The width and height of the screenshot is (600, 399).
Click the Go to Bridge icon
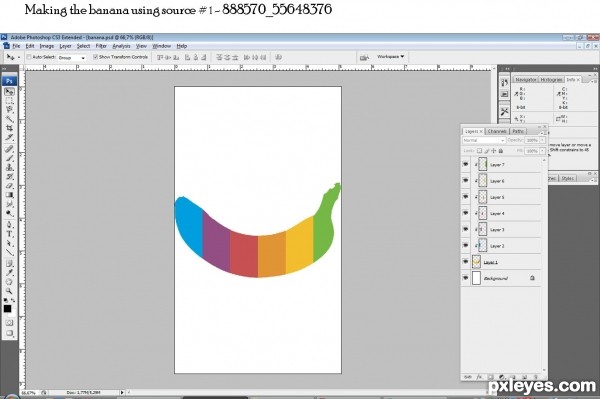click(x=364, y=57)
